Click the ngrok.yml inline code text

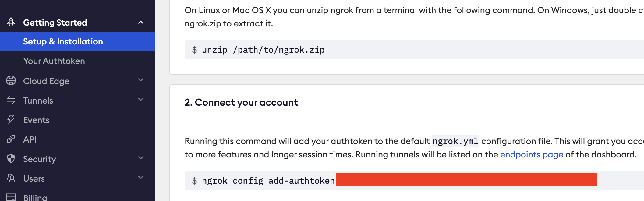pyautogui.click(x=455, y=141)
